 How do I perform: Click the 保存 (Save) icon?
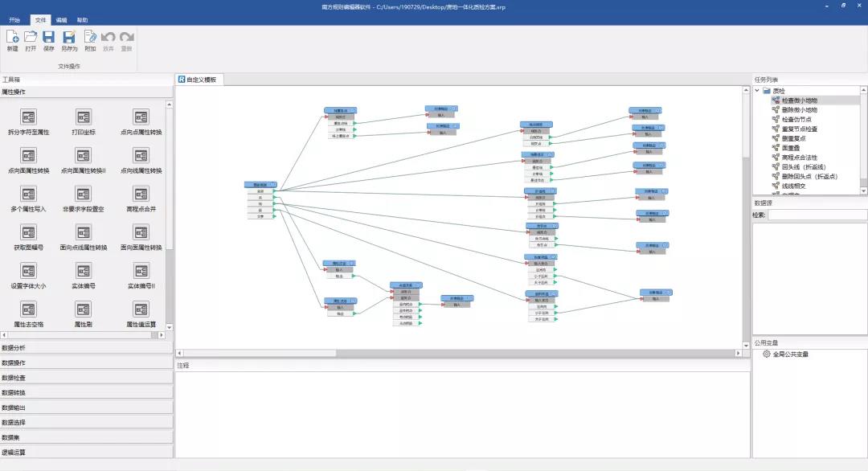[x=49, y=37]
